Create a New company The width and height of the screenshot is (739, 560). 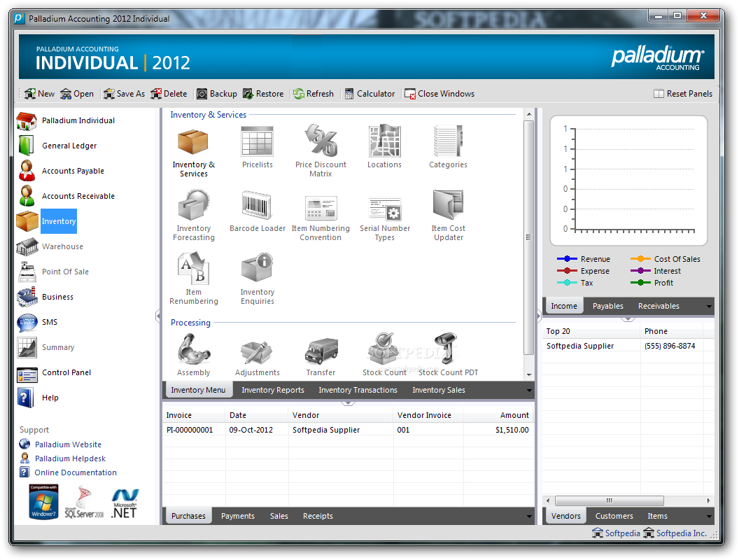tap(40, 94)
